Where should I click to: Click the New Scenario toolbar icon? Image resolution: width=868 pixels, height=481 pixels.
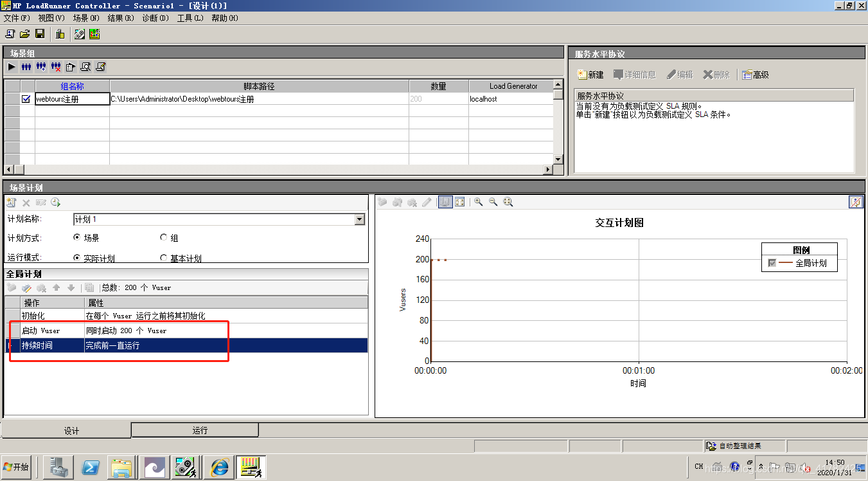click(x=10, y=33)
